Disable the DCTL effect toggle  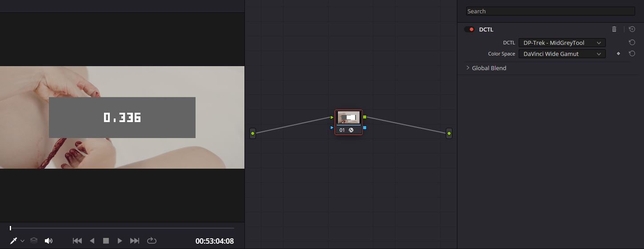tap(469, 29)
